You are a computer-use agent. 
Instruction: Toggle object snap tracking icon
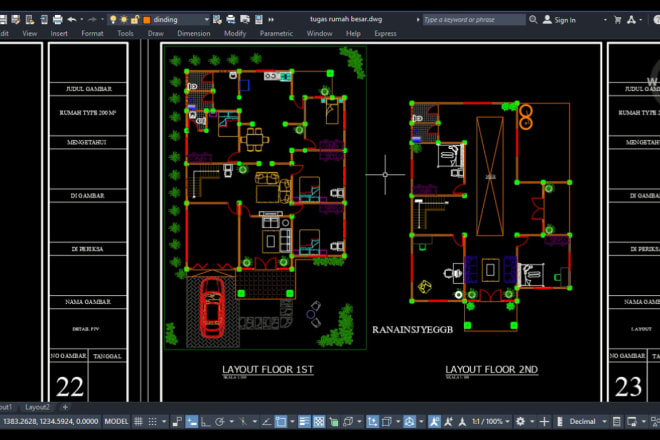click(266, 421)
